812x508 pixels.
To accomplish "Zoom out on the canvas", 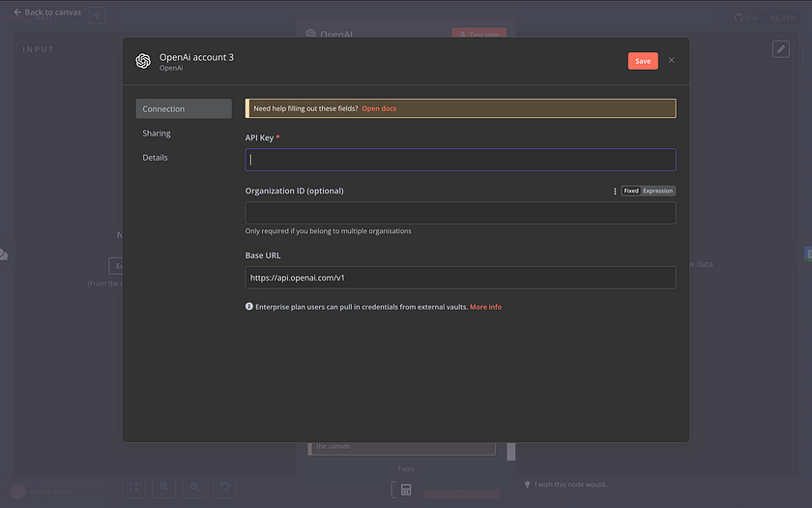I will tap(194, 486).
